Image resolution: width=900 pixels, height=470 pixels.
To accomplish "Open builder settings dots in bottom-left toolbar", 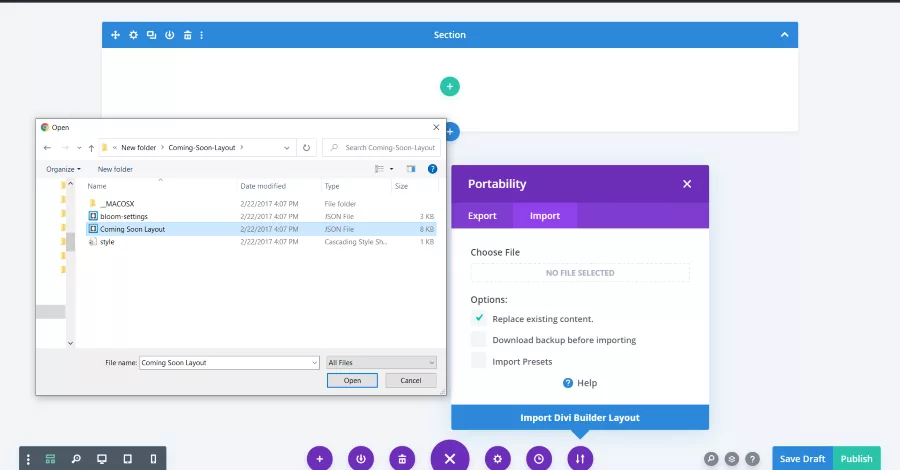I will [x=28, y=459].
